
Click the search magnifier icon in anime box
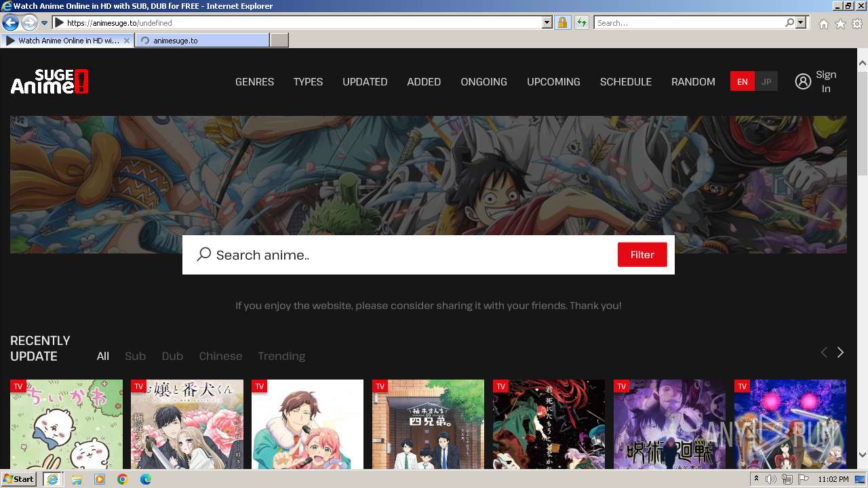click(x=204, y=254)
